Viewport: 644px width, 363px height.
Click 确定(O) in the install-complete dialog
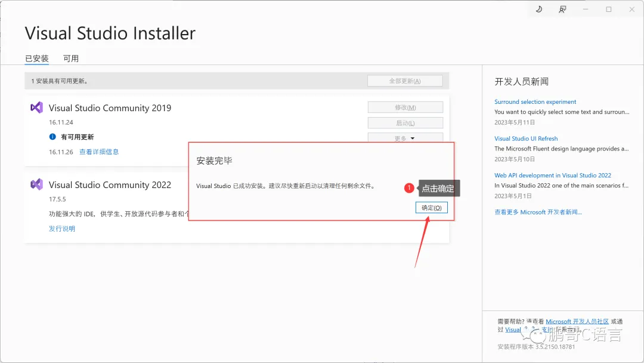point(431,208)
